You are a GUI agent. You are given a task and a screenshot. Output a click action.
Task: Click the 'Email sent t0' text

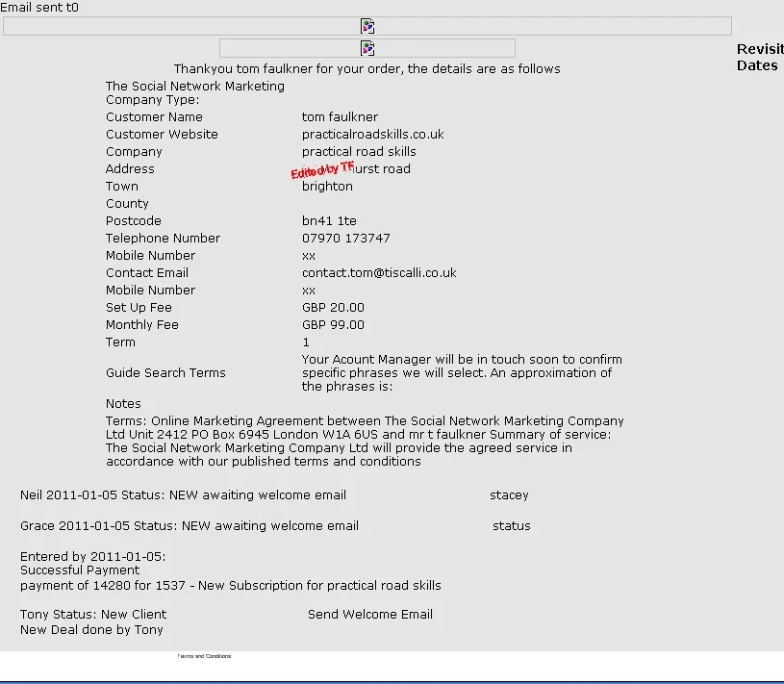[39, 8]
